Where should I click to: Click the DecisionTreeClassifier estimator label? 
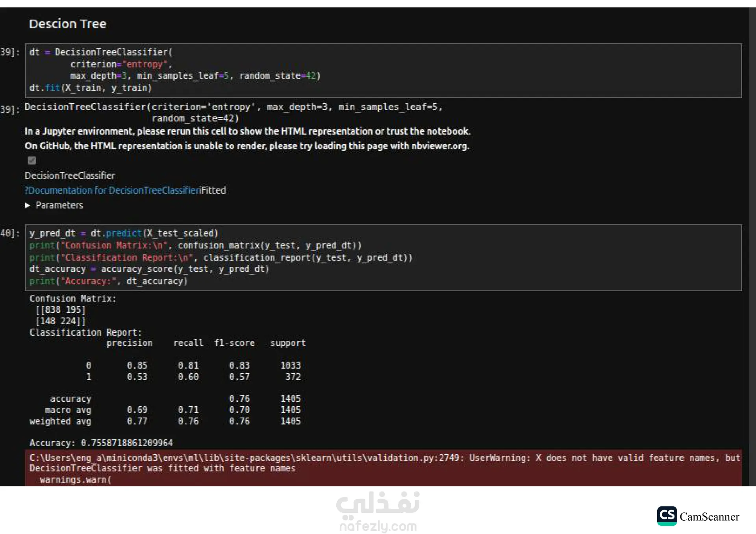[x=70, y=176]
